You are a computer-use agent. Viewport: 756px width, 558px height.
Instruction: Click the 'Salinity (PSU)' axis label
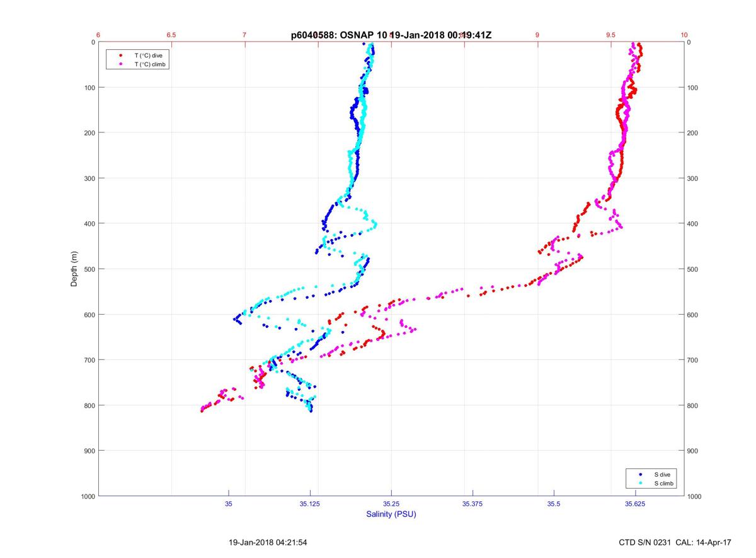[391, 514]
